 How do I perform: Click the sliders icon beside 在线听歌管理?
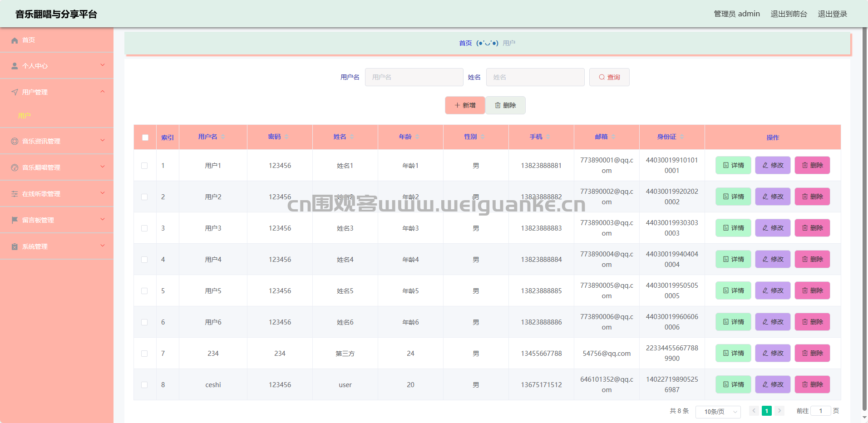(x=15, y=194)
